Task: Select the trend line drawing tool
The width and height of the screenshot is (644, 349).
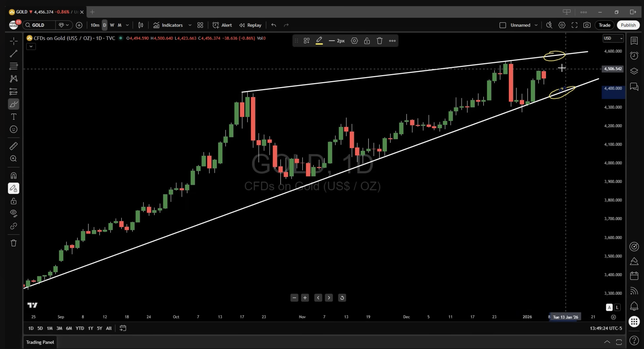Action: coord(13,54)
